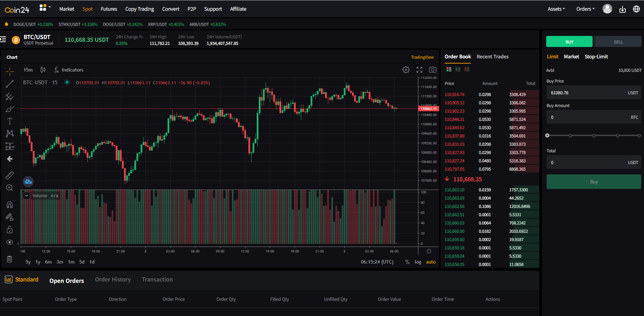
Task: Switch order book to buy orders only view
Action: [458, 69]
